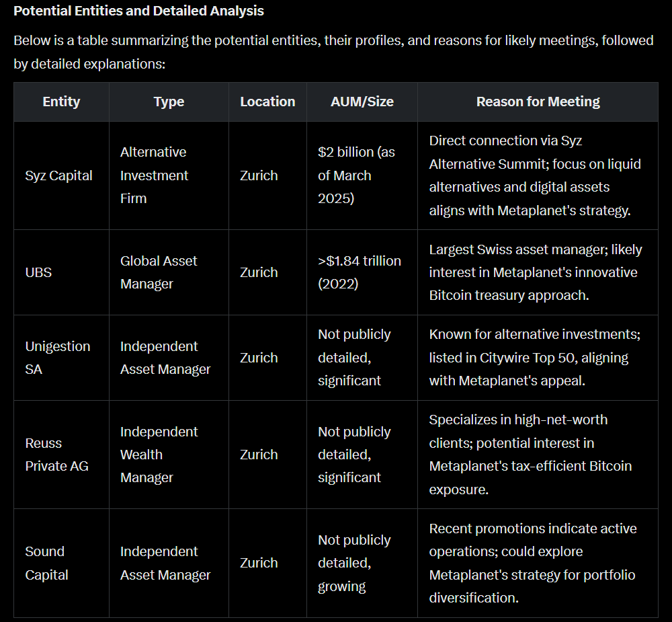This screenshot has width=672, height=622.
Task: Click the 'Not publicly detailed, growing' cell
Action: (362, 563)
